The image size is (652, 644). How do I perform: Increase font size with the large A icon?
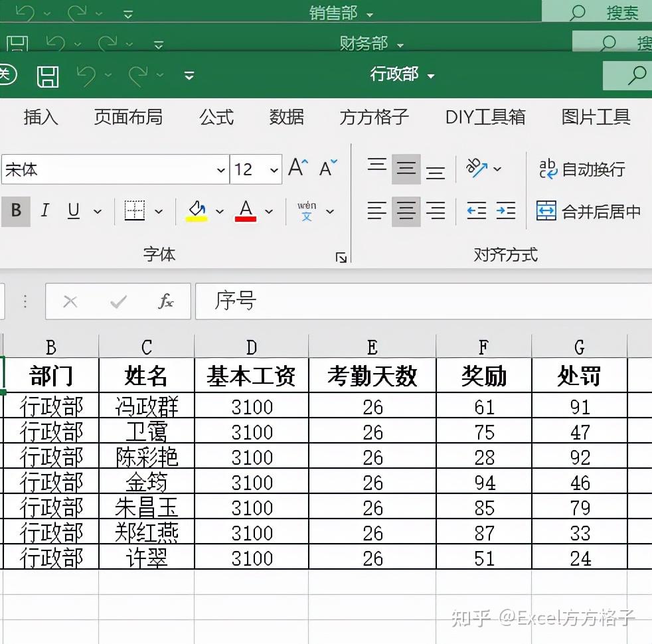click(x=298, y=167)
